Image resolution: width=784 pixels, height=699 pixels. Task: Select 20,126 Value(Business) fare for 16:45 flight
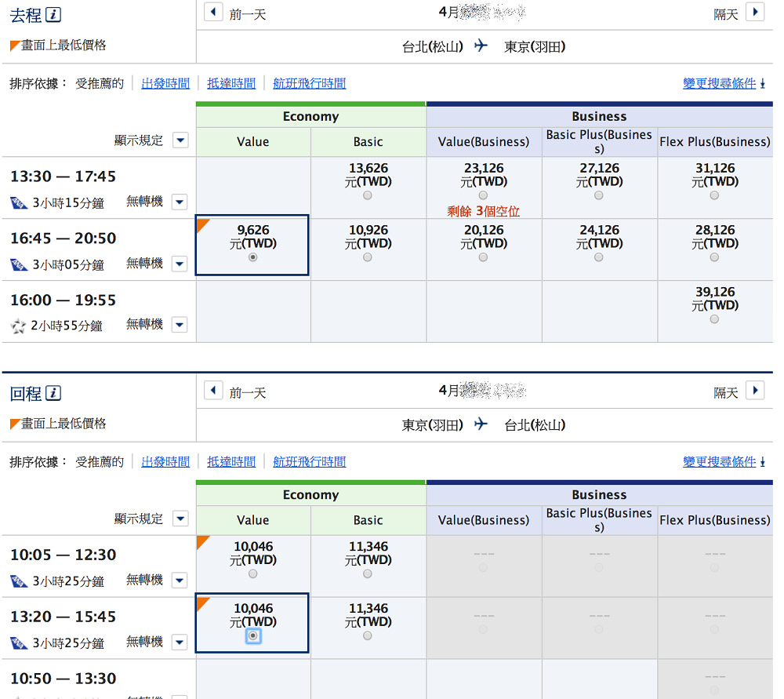click(483, 257)
